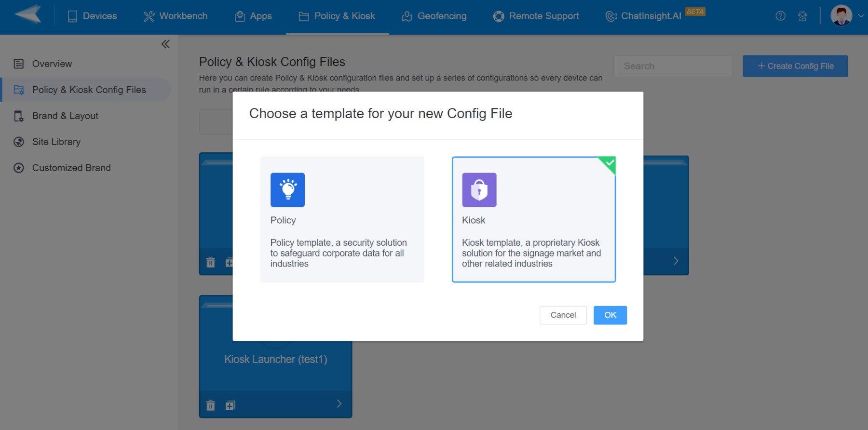This screenshot has height=430, width=868.
Task: Collapse the sidebar with double chevron
Action: coord(165,44)
